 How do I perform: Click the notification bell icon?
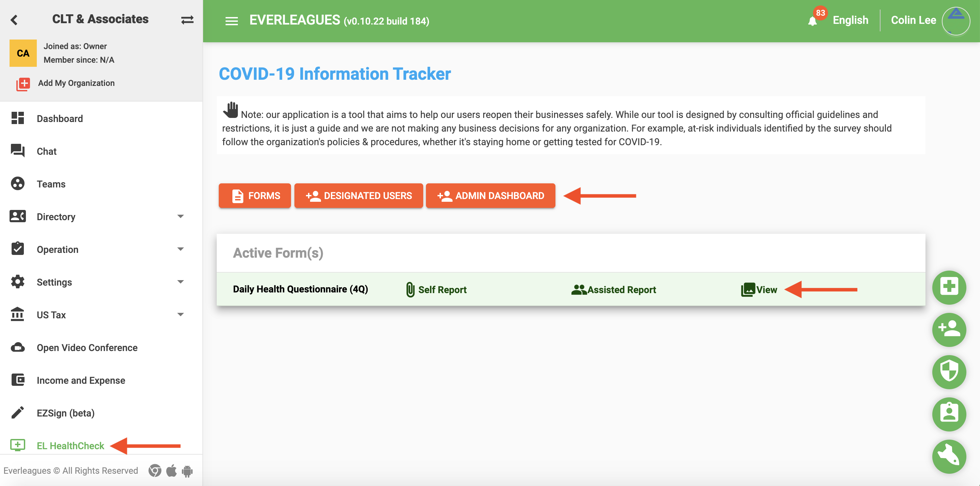click(x=812, y=21)
